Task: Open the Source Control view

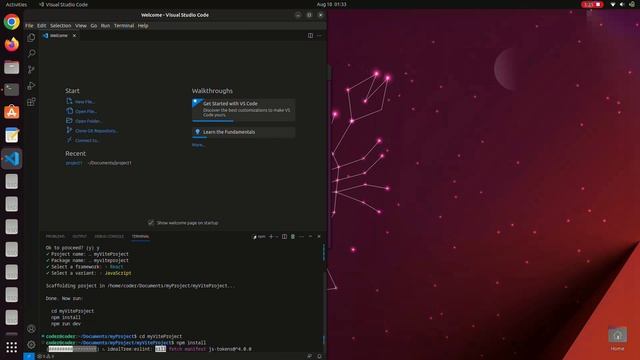Action: click(x=31, y=69)
